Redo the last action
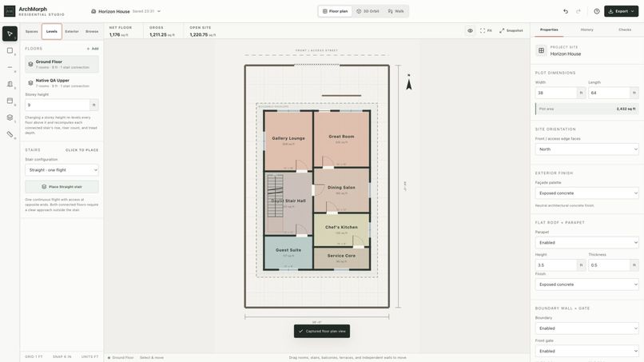The height and width of the screenshot is (362, 644). pyautogui.click(x=578, y=11)
